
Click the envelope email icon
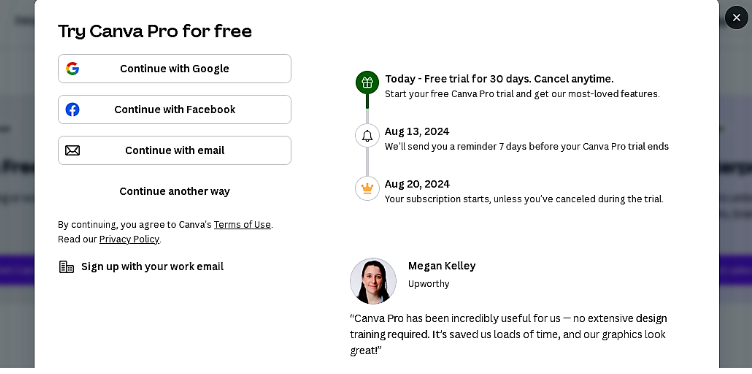pos(72,151)
